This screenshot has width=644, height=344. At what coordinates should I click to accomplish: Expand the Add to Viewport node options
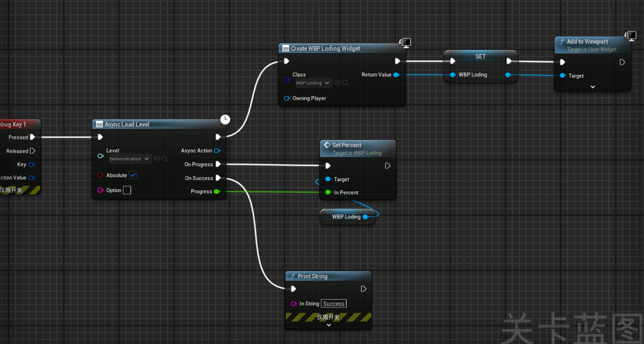point(593,87)
